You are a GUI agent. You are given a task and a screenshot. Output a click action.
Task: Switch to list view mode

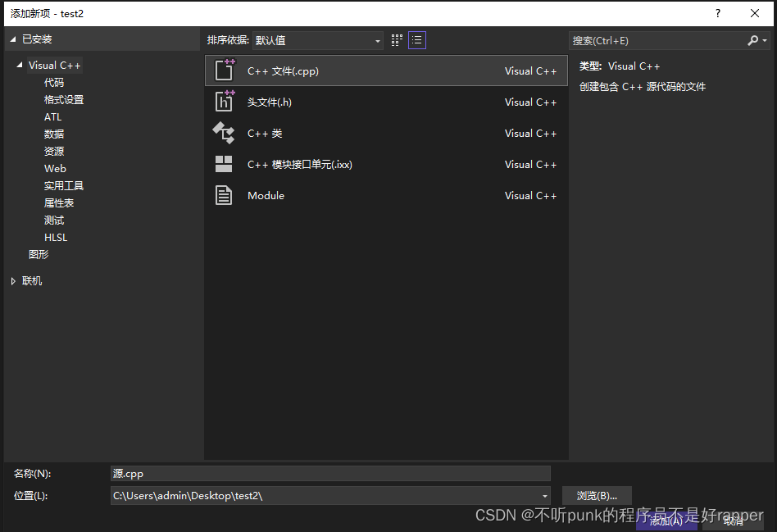tap(416, 39)
